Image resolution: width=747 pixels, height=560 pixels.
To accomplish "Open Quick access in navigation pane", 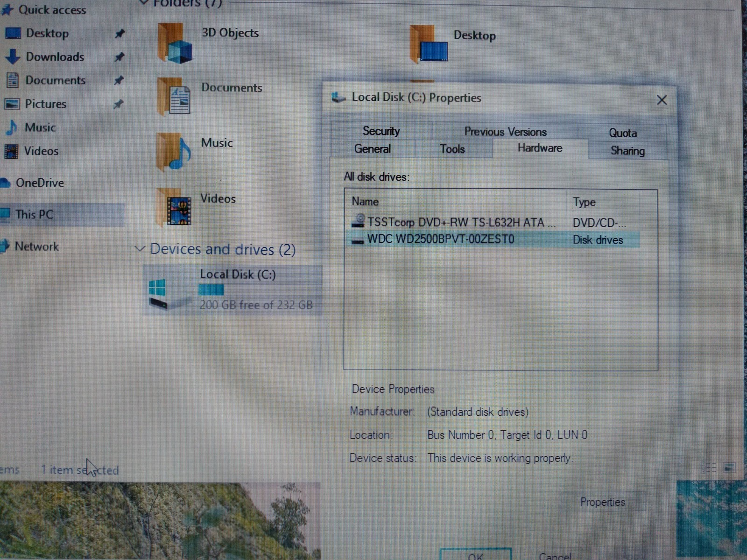I will [x=52, y=10].
